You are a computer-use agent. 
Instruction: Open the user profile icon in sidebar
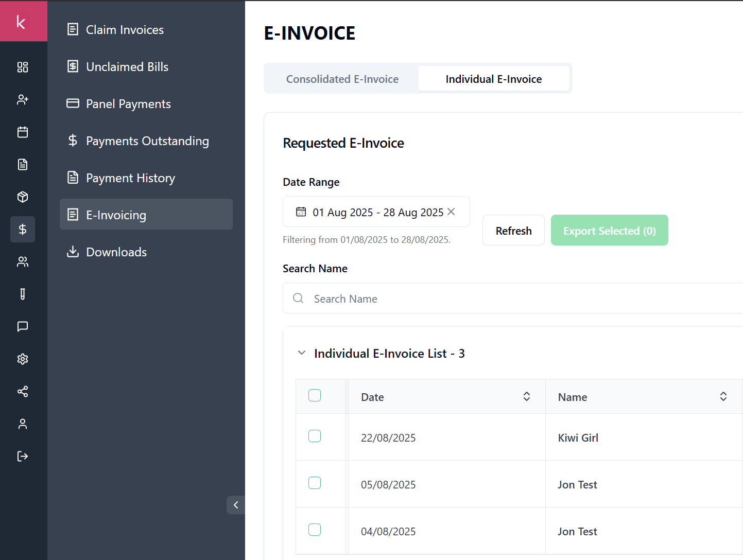tap(23, 424)
